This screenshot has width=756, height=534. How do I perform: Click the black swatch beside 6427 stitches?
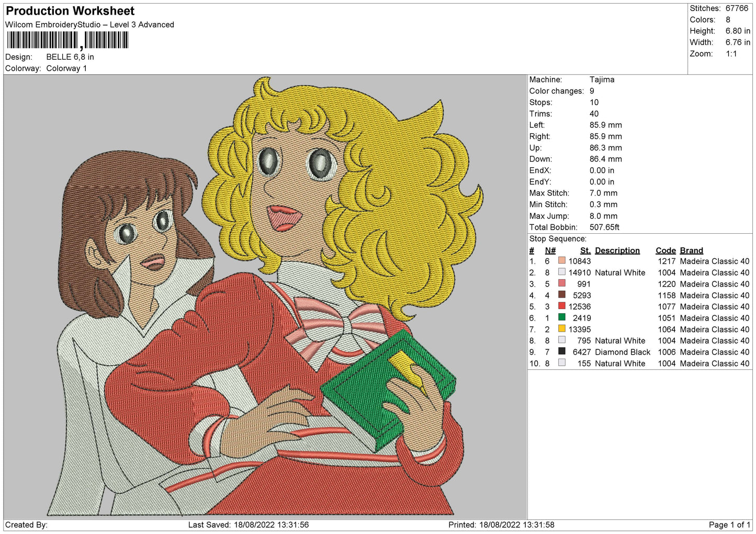(561, 351)
